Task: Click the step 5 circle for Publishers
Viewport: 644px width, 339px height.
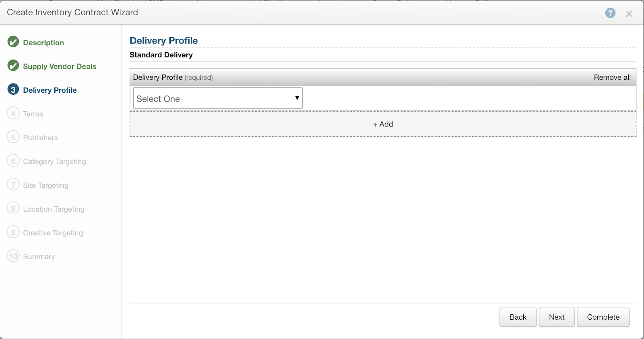Action: (x=13, y=137)
